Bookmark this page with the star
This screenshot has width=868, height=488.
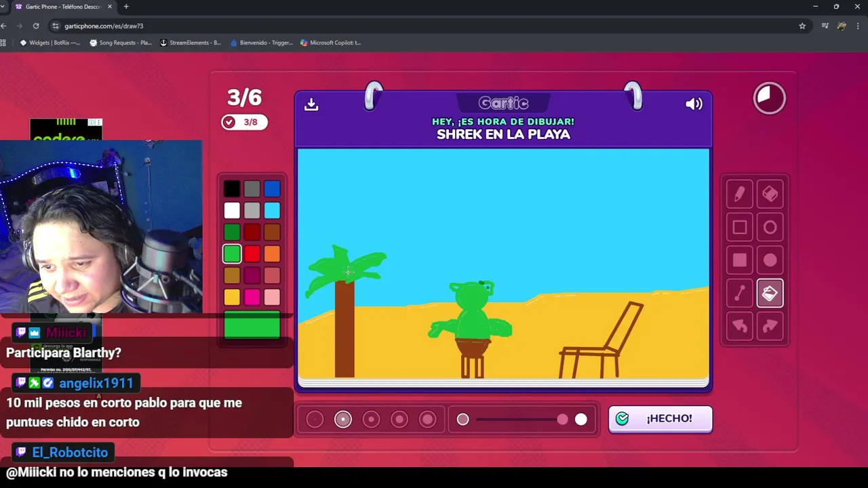[802, 26]
